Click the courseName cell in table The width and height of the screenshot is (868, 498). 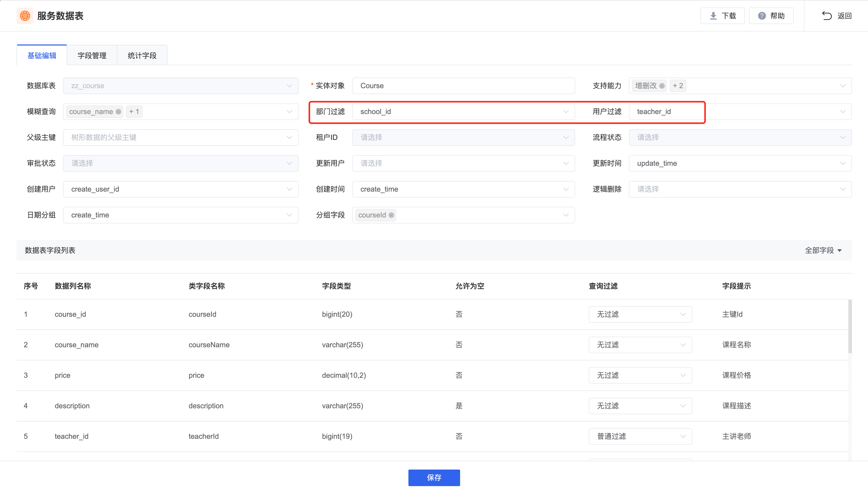tap(209, 345)
